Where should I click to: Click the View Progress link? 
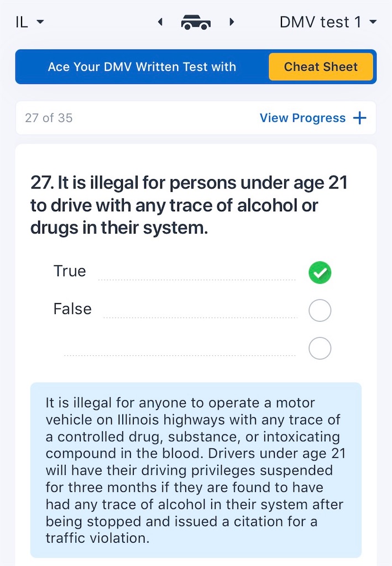(302, 118)
